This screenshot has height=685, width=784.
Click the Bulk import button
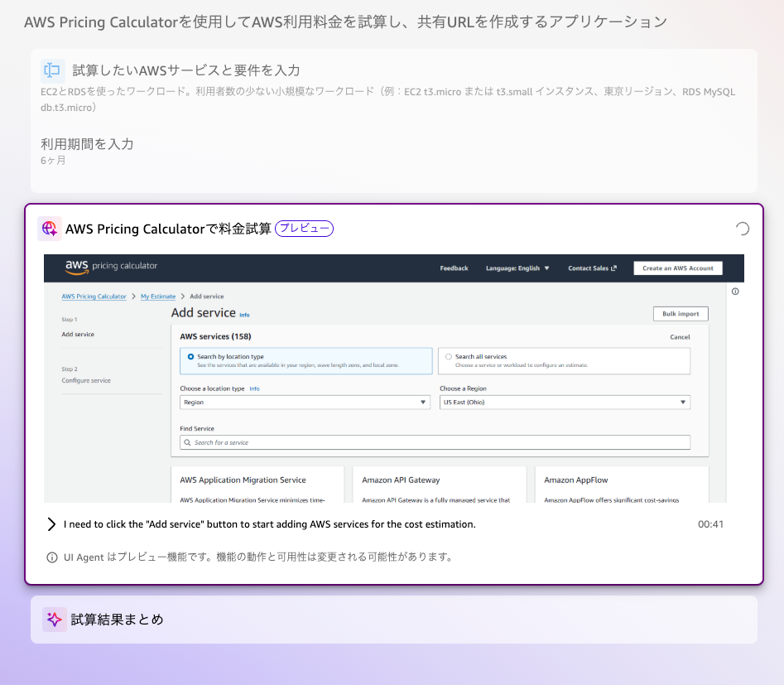click(x=681, y=314)
